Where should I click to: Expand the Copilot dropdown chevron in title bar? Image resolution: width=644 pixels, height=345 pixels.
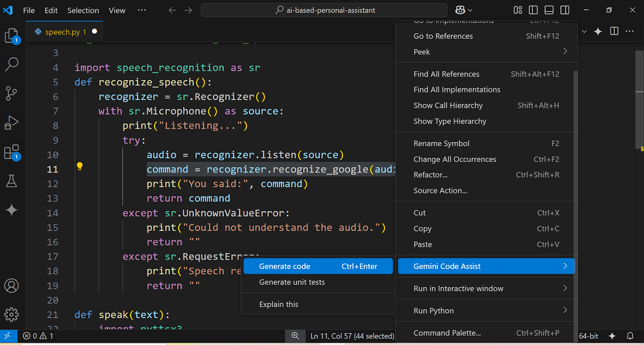coord(470,11)
